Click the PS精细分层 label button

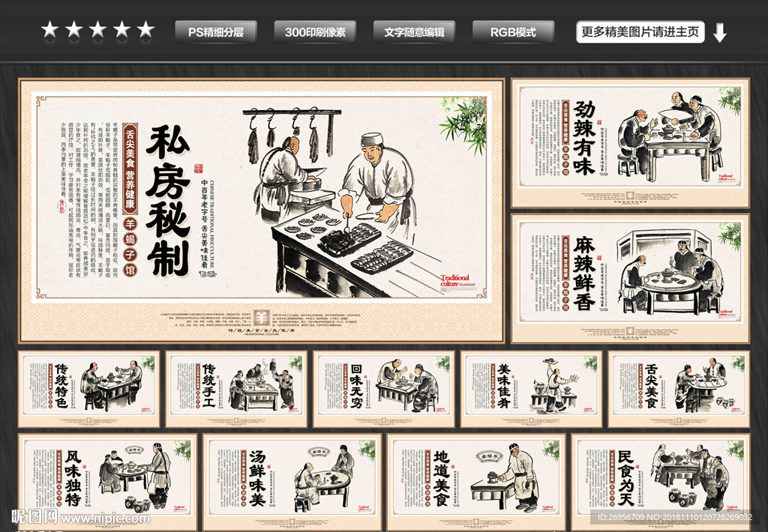click(216, 32)
